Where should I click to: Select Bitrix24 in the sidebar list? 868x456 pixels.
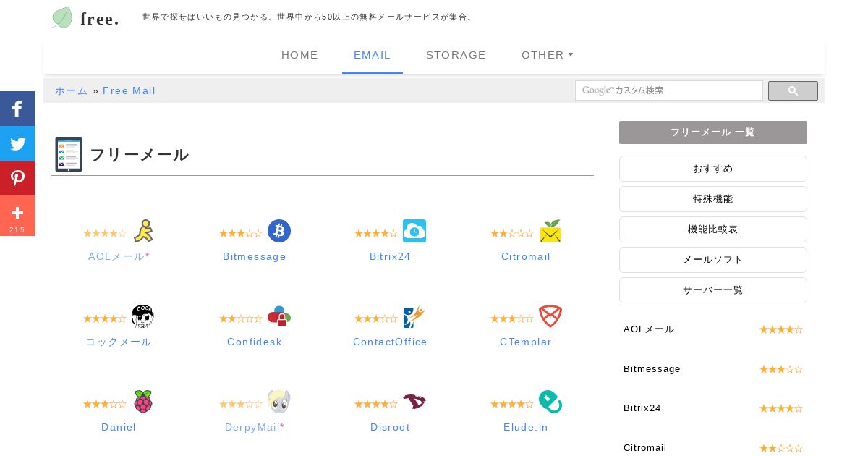(x=642, y=408)
